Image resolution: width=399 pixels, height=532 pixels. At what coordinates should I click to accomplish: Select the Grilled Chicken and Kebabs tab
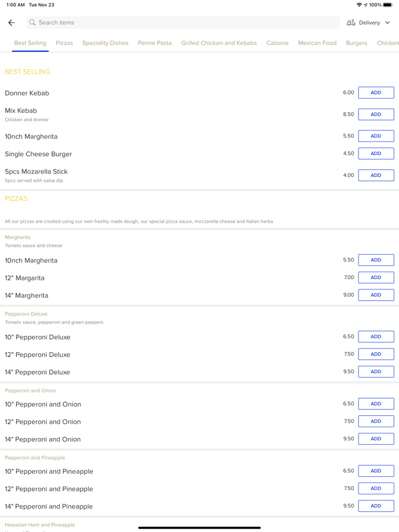(219, 43)
